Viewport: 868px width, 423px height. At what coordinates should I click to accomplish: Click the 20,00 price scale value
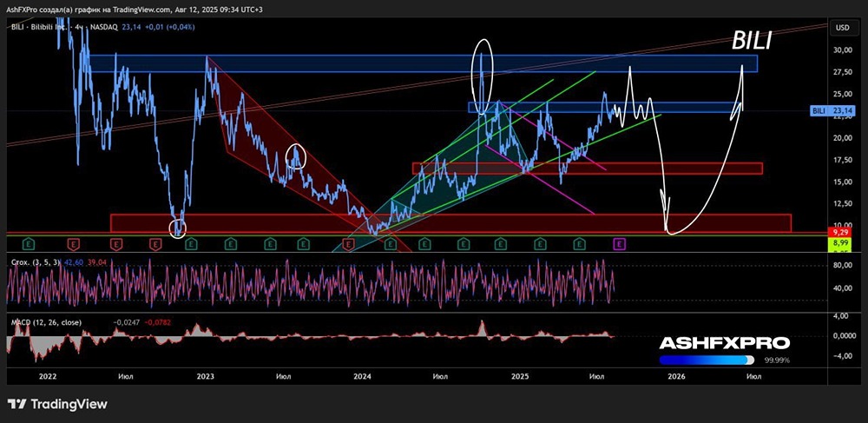844,138
